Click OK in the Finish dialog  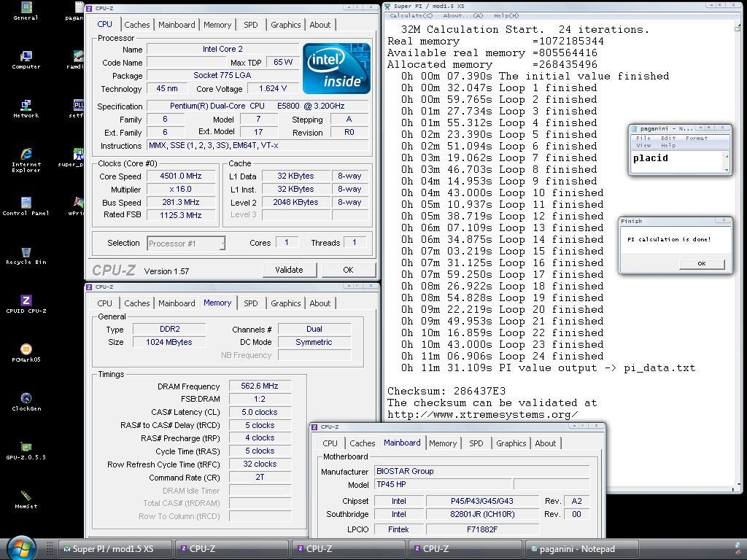click(x=701, y=264)
